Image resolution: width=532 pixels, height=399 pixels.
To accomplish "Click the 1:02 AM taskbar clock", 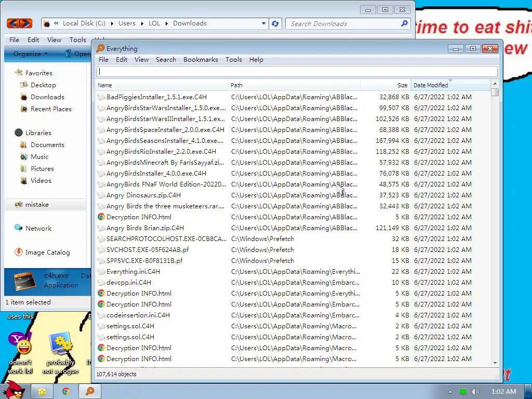I will click(504, 392).
